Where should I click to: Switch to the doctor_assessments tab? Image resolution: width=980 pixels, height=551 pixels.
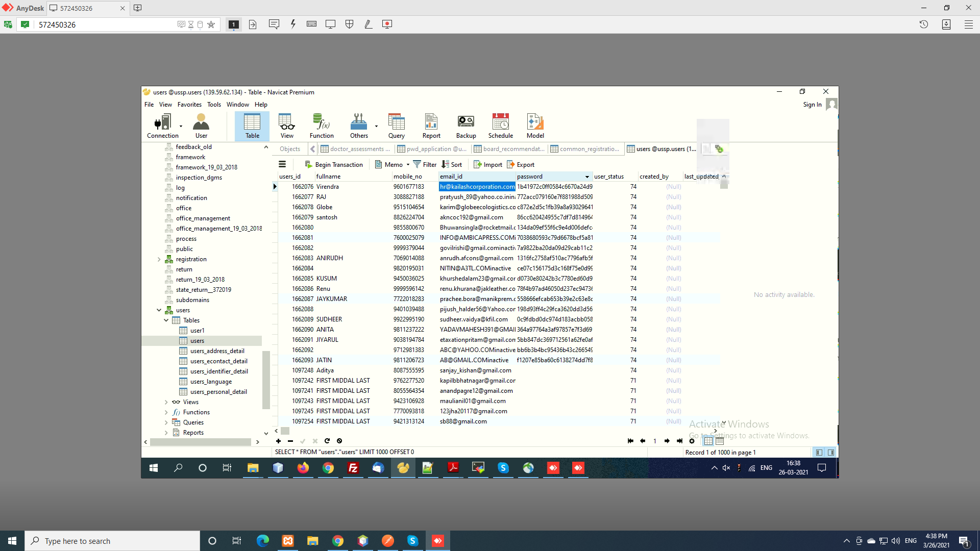tap(355, 149)
